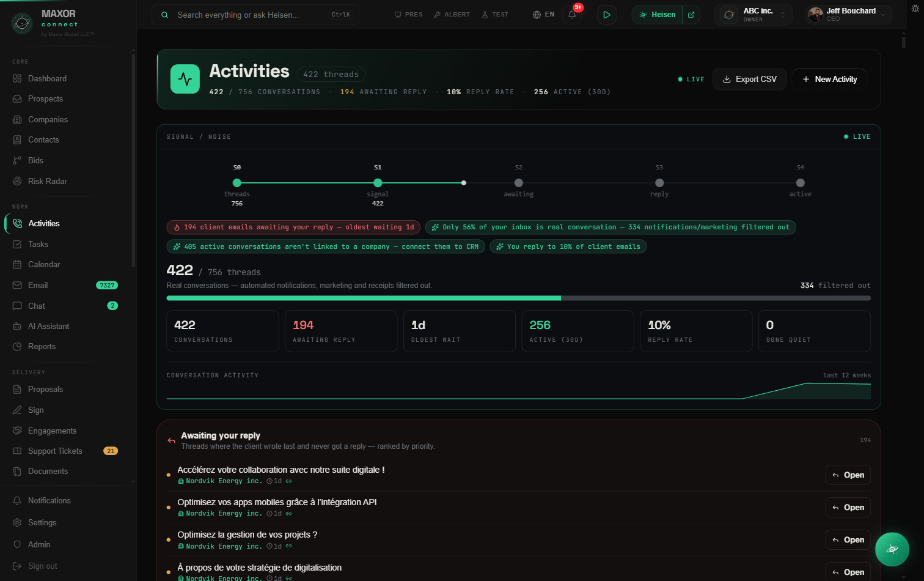Open AI Assistant via its robot icon
Screen dimensions: 924x581
point(17,326)
